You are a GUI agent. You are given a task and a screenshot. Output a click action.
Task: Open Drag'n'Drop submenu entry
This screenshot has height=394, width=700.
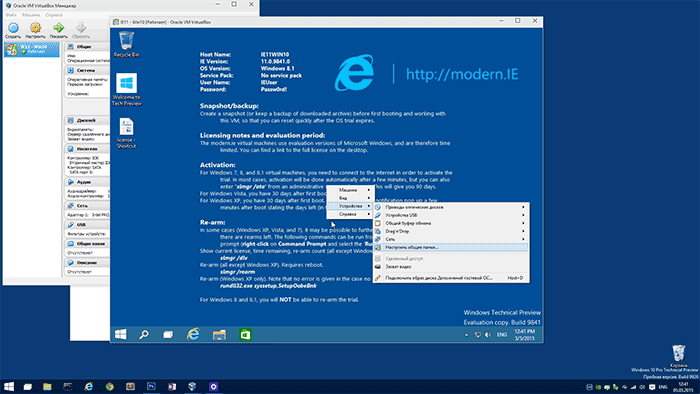click(x=451, y=231)
